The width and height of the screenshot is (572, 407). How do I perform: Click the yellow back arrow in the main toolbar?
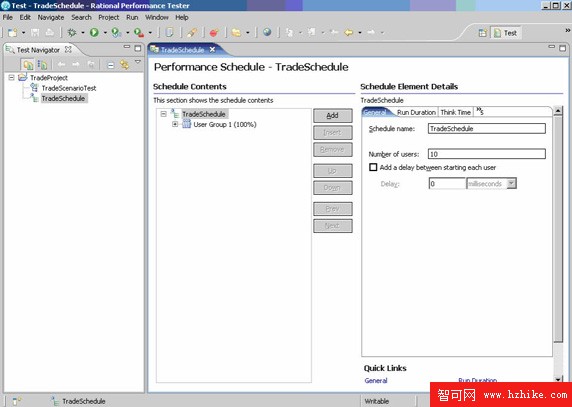tap(348, 32)
